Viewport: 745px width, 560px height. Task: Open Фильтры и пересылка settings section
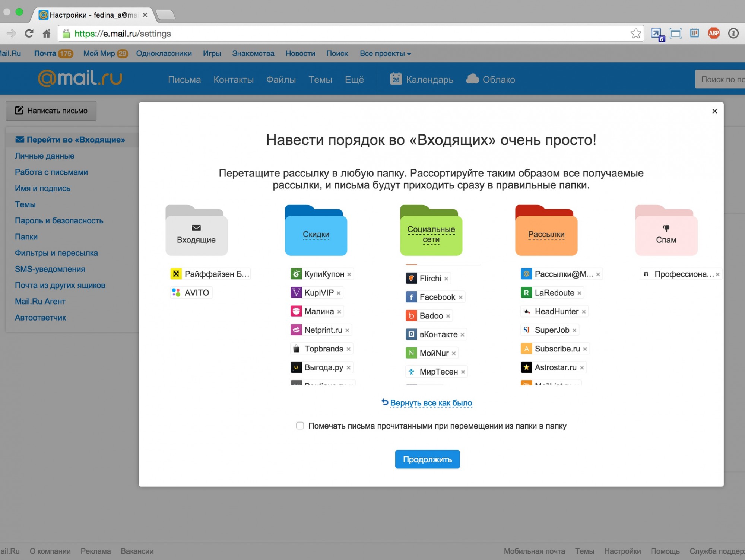point(56,252)
